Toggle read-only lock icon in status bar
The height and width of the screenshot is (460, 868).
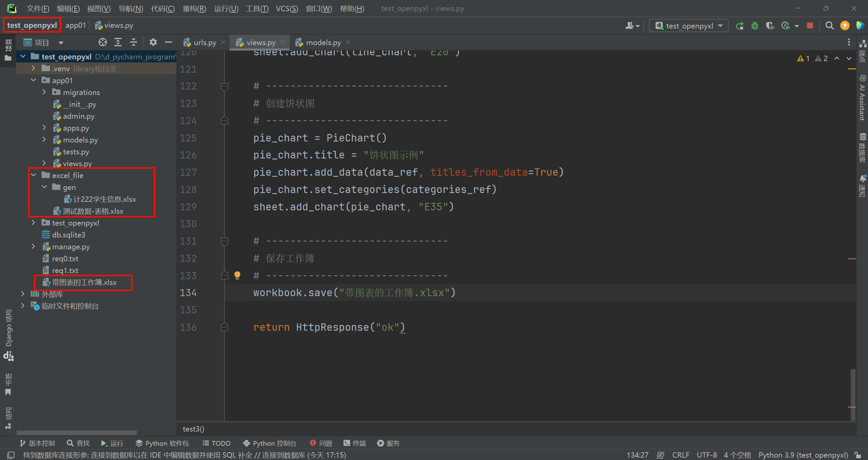858,455
